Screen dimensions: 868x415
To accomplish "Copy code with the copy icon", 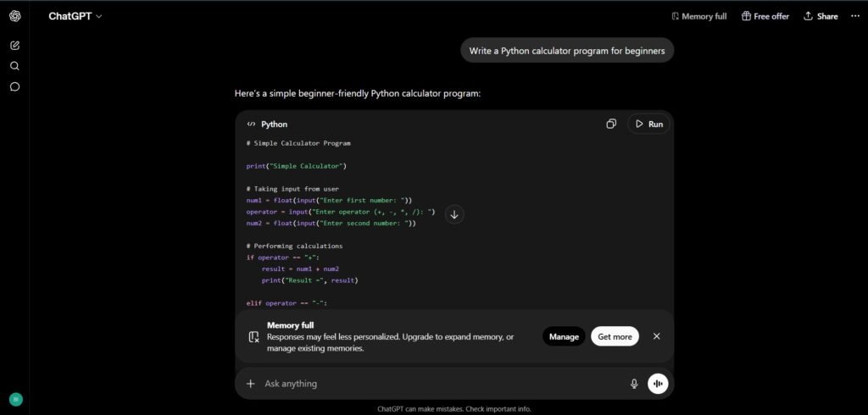I will pyautogui.click(x=611, y=124).
